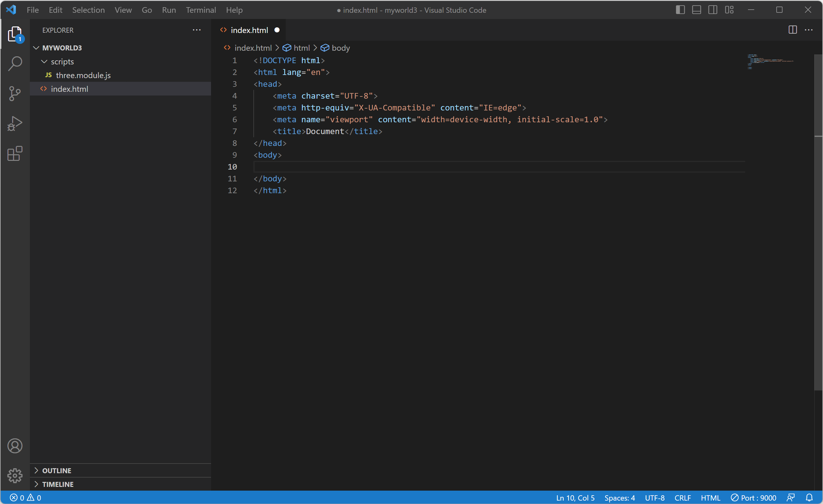Open the Terminal menu

click(201, 10)
